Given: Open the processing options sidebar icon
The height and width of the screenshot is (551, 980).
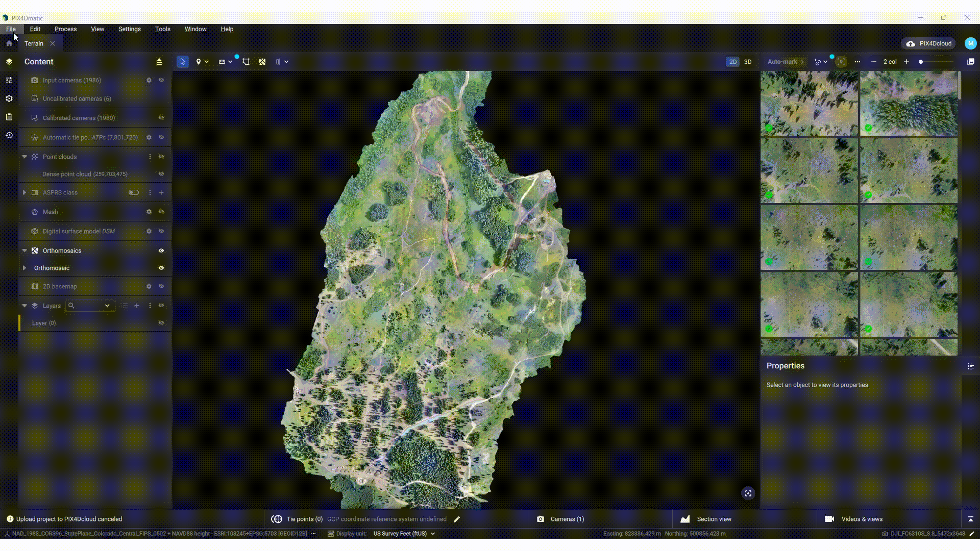Looking at the screenshot, I should [9, 98].
